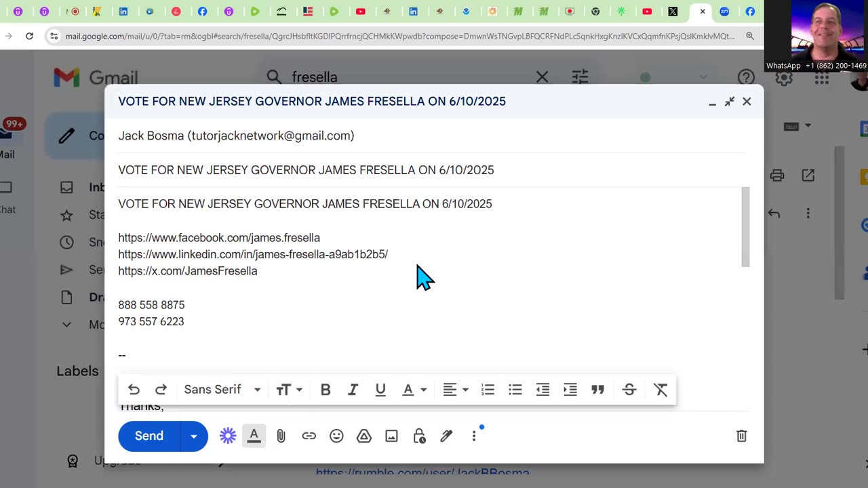868x488 pixels.
Task: Insert a signature with pen icon
Action: (446, 436)
